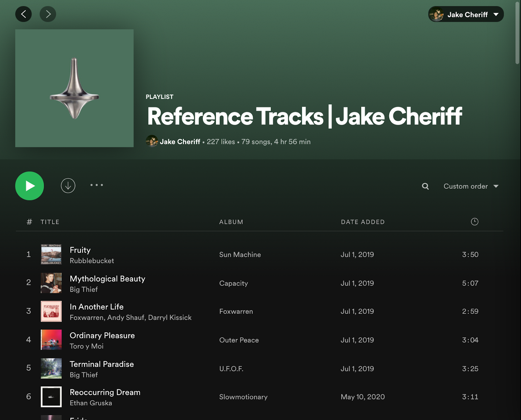This screenshot has height=420, width=521.
Task: Click the 3:25 duration of Terminal Paradise
Action: (x=470, y=369)
